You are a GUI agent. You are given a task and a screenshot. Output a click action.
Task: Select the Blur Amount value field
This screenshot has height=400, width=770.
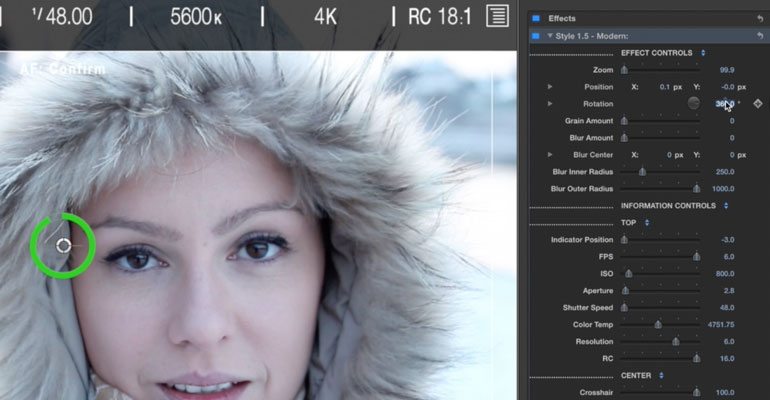[x=732, y=138]
